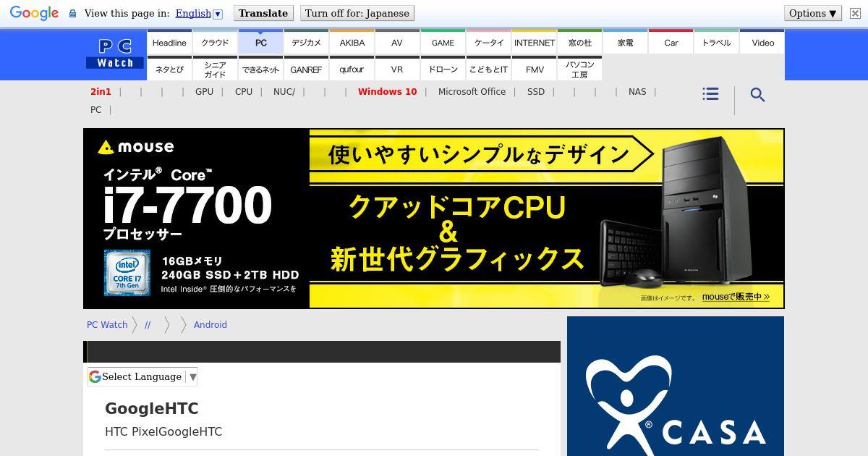Click the Windows 10 topic link
Image resolution: width=868 pixels, height=456 pixels.
point(387,92)
